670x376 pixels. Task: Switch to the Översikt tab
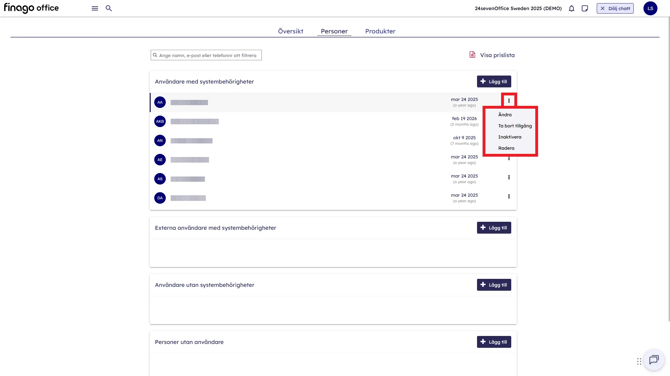(x=291, y=31)
